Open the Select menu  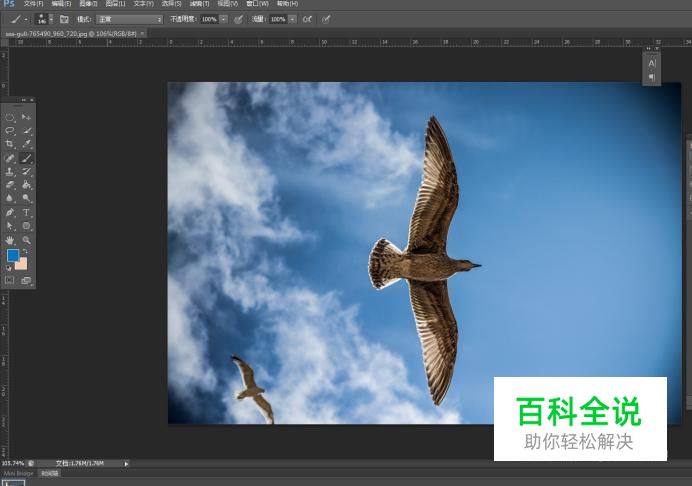(x=171, y=4)
